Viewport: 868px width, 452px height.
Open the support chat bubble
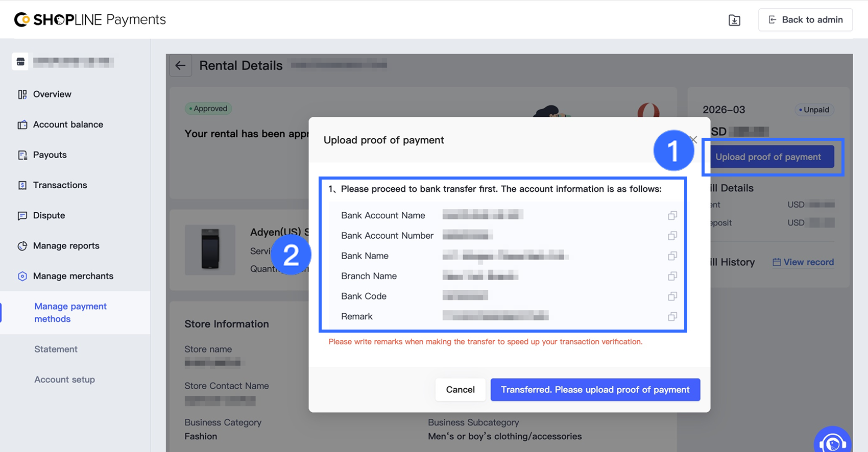coord(832,443)
